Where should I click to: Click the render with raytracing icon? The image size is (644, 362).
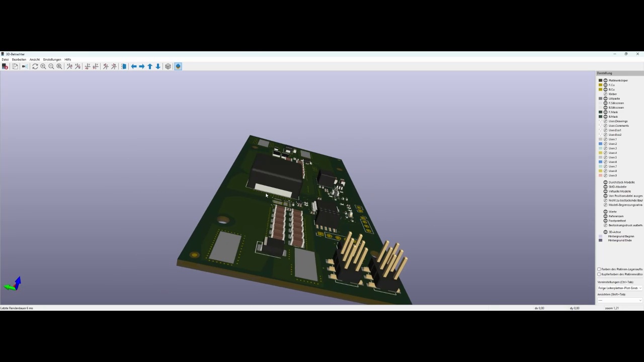point(25,66)
